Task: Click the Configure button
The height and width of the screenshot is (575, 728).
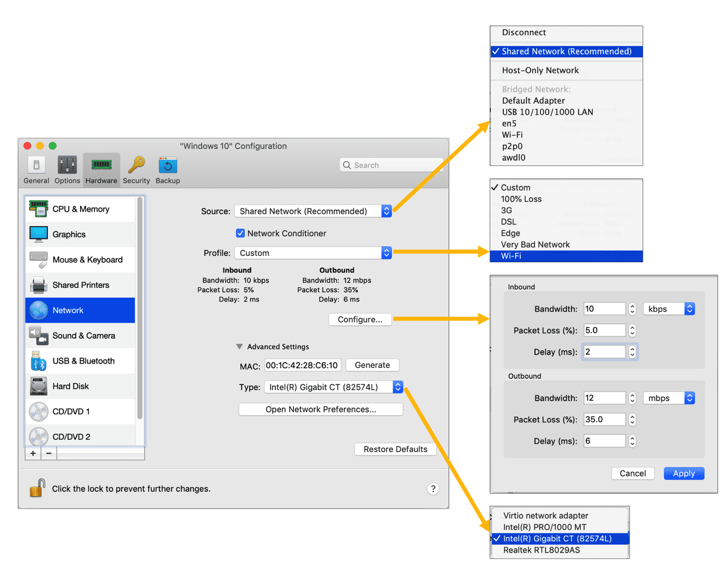Action: click(x=360, y=319)
